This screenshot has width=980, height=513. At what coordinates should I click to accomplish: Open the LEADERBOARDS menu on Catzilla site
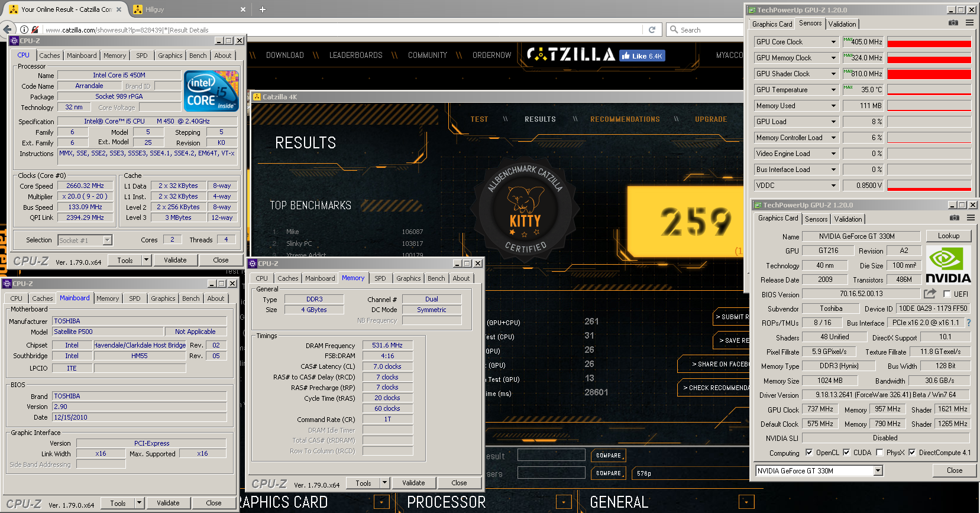[x=356, y=55]
